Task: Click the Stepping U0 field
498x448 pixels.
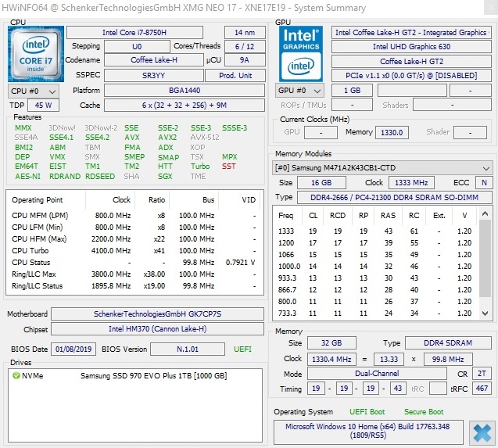Action: click(x=137, y=47)
